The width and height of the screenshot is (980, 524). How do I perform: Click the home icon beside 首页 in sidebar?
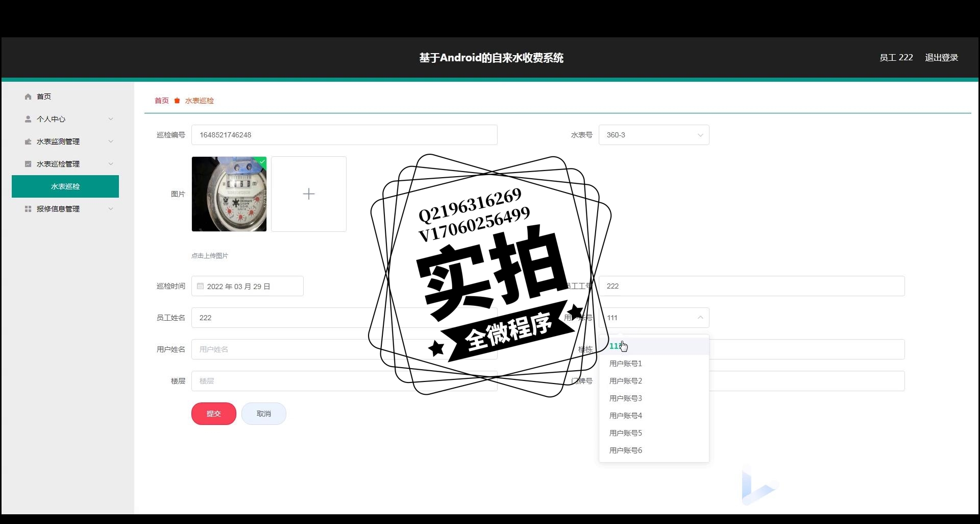28,97
